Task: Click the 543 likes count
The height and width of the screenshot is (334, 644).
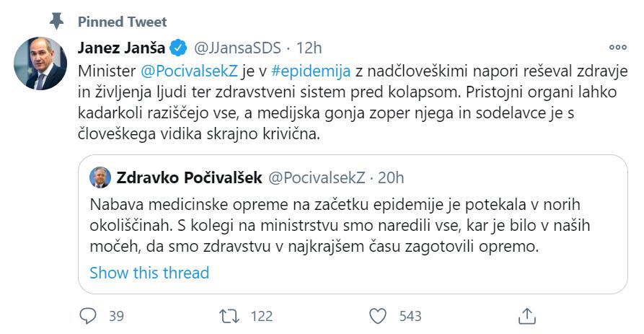Action: [x=410, y=316]
